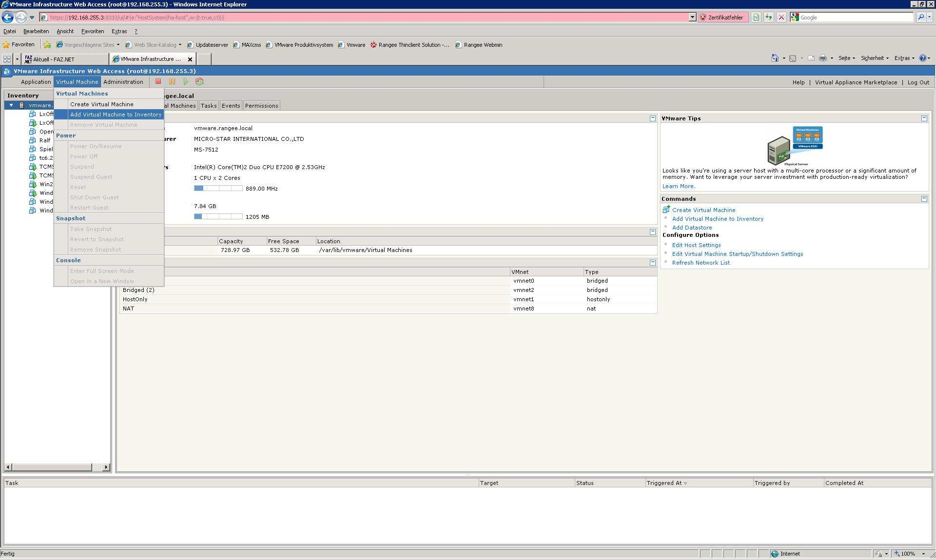Click Edit Virtual Machine Startup/Shutdown Settings
The width and height of the screenshot is (936, 560).
point(737,254)
